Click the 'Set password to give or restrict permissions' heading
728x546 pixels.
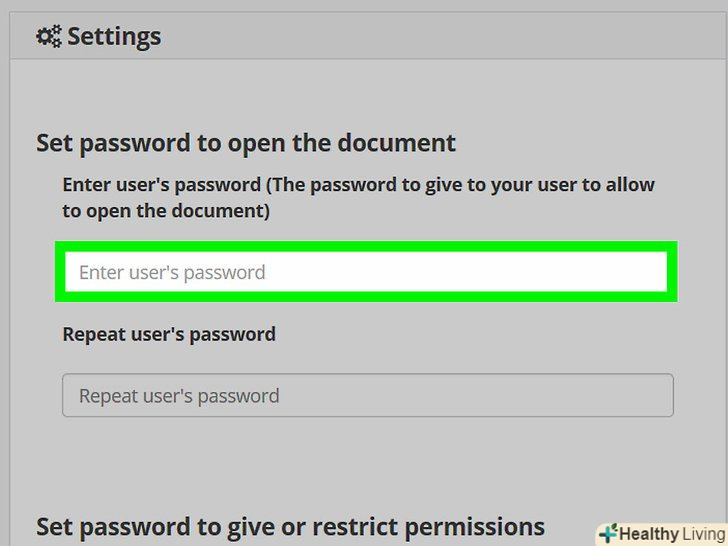click(290, 526)
